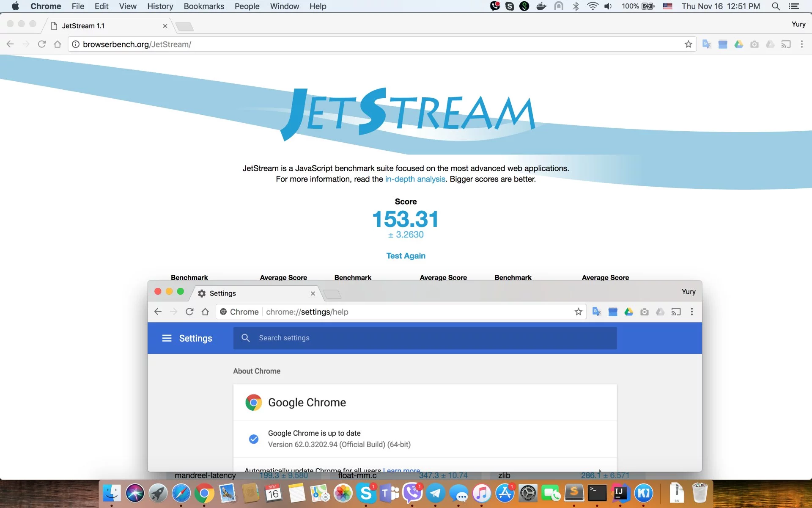Reload the Settings window page
The image size is (812, 508).
(189, 312)
